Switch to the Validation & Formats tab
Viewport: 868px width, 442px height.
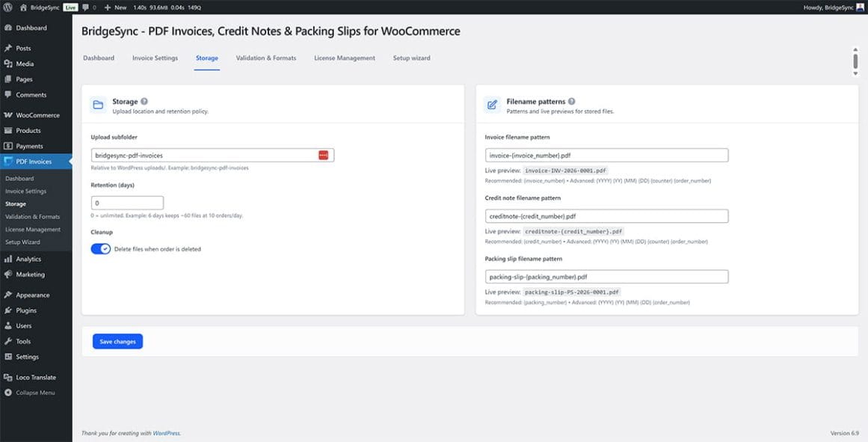(265, 58)
